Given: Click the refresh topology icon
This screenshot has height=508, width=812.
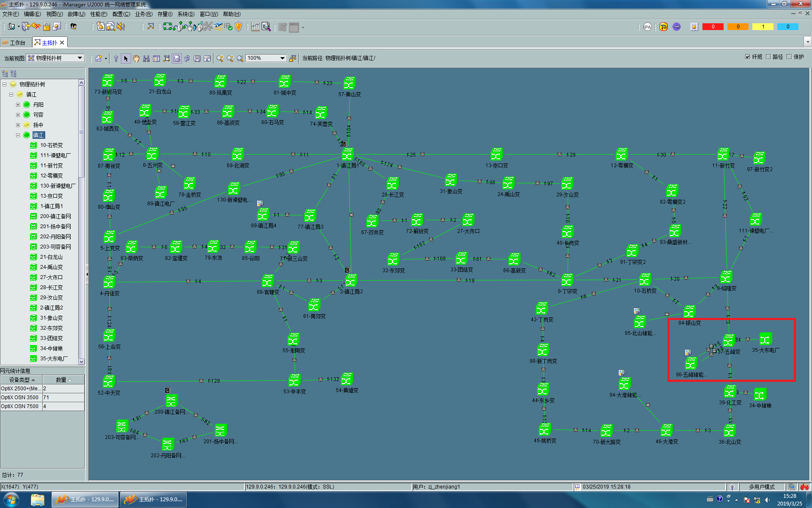Looking at the screenshot, I should point(187,58).
